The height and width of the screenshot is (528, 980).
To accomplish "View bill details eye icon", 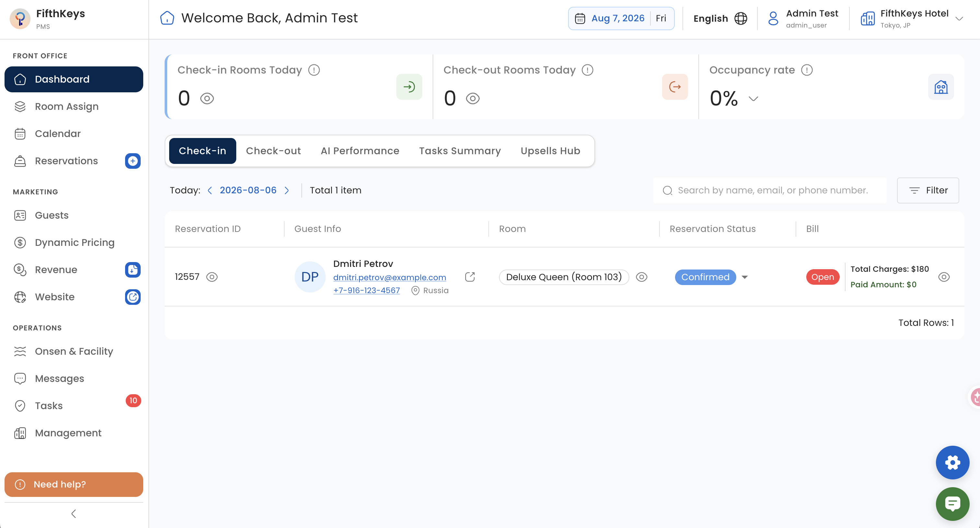I will 943,277.
